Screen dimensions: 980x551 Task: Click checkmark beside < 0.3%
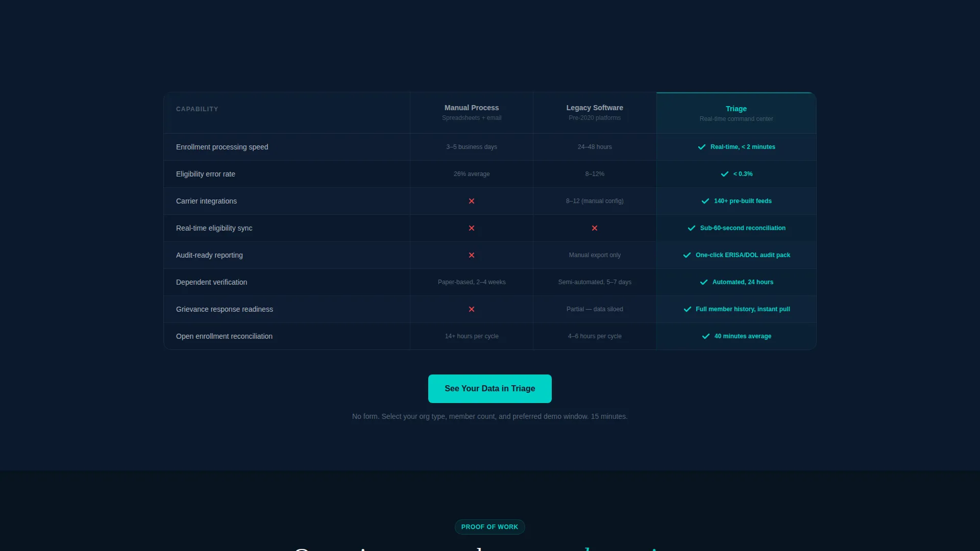pos(725,174)
